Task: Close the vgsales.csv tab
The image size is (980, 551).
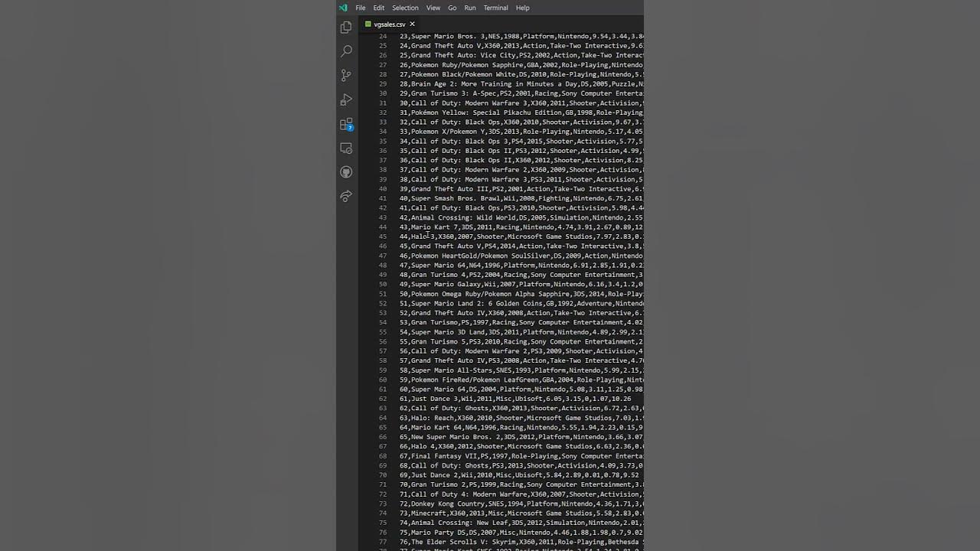Action: pos(412,24)
